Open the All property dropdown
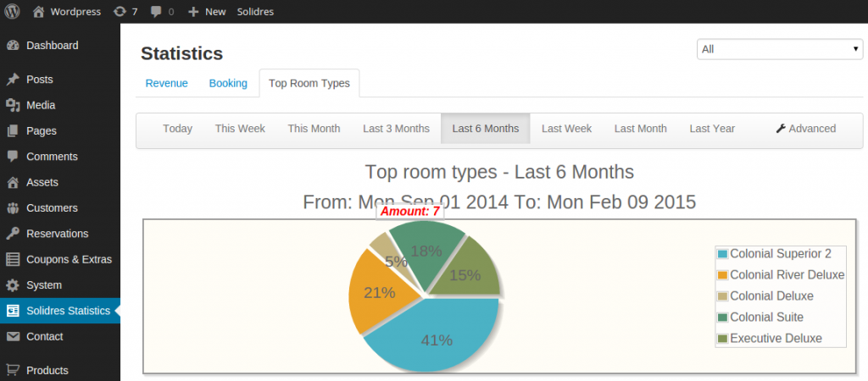Viewport: 868px width, 381px height. click(x=780, y=49)
